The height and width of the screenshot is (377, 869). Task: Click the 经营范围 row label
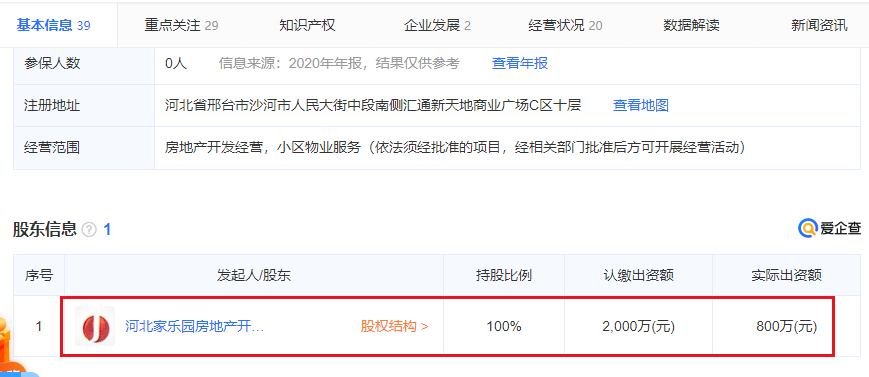[x=52, y=148]
